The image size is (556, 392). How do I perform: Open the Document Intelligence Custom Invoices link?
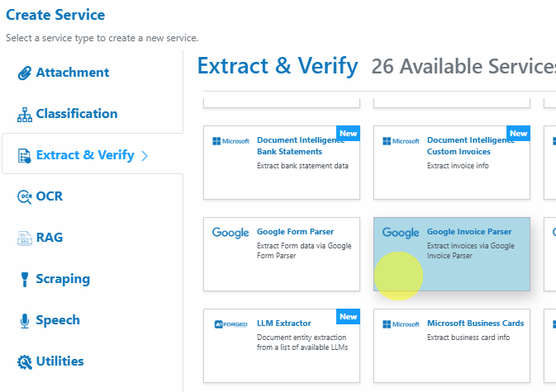(471, 146)
